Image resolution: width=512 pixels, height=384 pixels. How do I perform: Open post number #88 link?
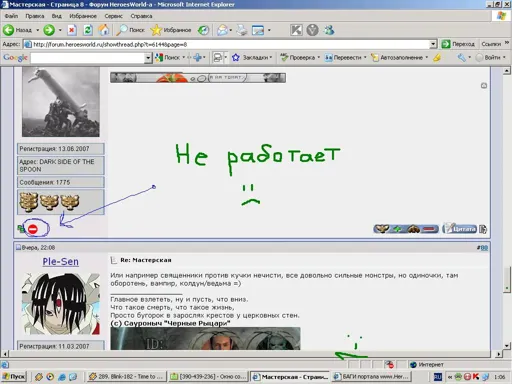click(x=484, y=248)
